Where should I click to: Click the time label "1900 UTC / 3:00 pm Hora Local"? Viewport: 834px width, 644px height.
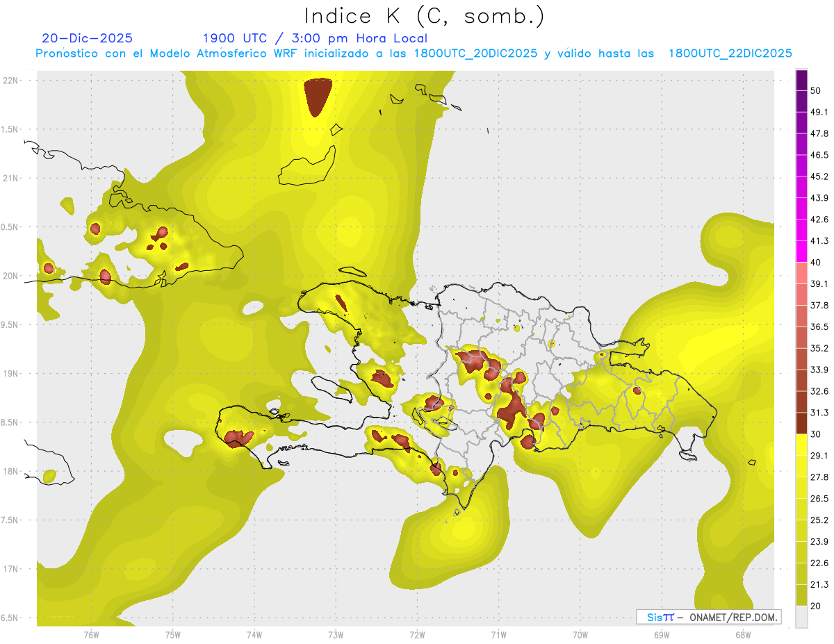click(315, 38)
